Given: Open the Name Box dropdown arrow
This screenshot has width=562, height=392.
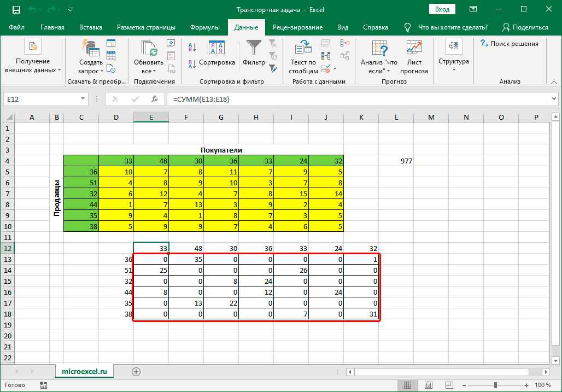Looking at the screenshot, I should click(x=83, y=99).
